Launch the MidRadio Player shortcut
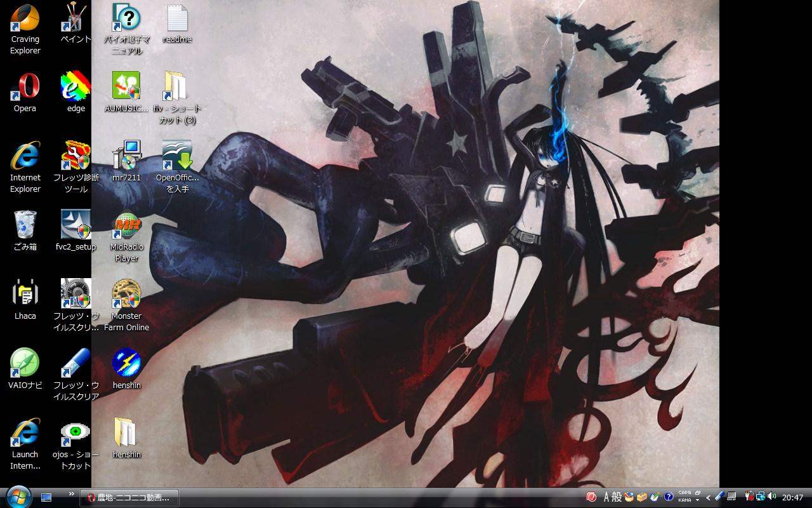Screen dimensions: 812x508 click(x=126, y=237)
